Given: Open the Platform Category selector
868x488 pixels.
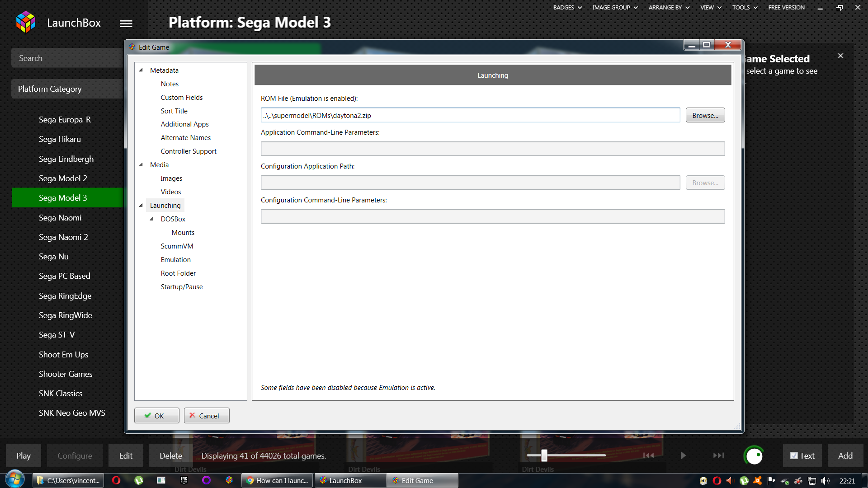Looking at the screenshot, I should click(67, 89).
